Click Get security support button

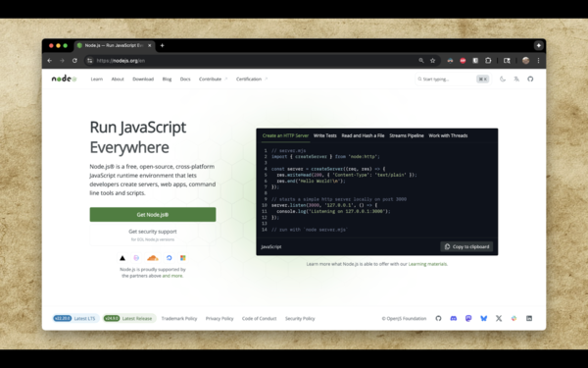coord(153,236)
